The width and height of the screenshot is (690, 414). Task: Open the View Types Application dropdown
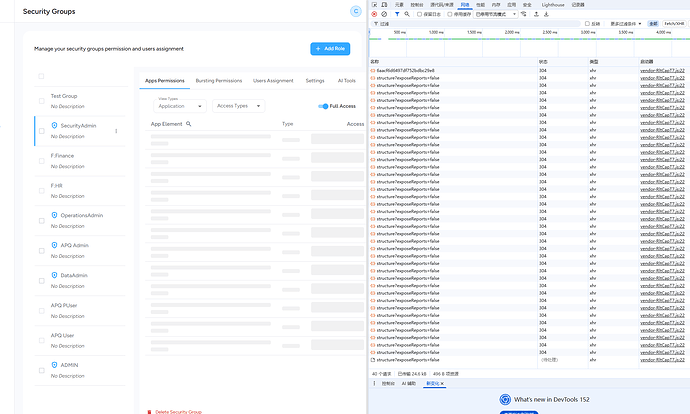(x=180, y=106)
